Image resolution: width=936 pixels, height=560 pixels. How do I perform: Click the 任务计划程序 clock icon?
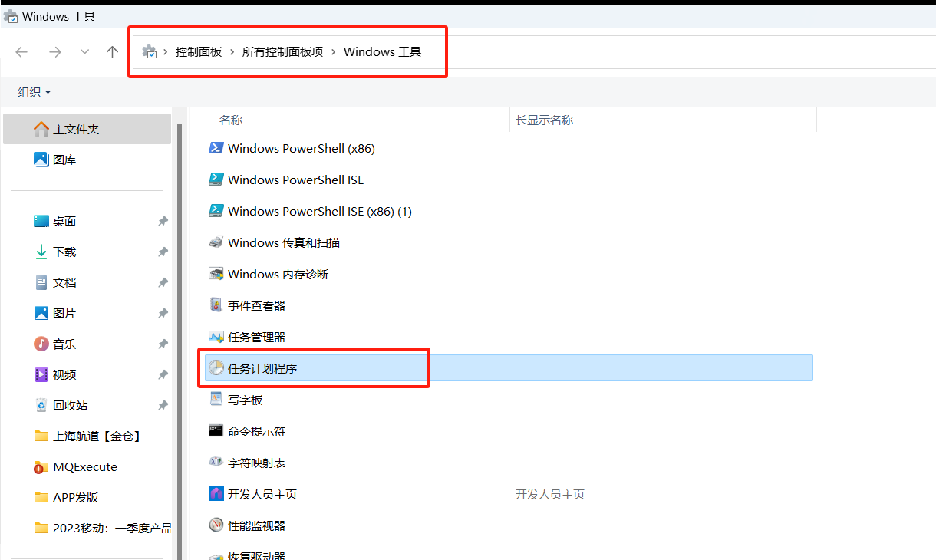pos(216,368)
